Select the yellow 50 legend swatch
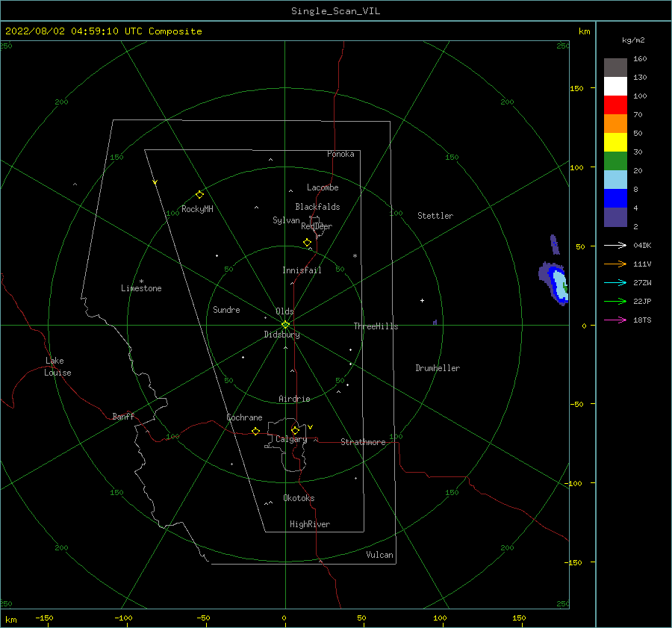The image size is (672, 628). tap(615, 143)
